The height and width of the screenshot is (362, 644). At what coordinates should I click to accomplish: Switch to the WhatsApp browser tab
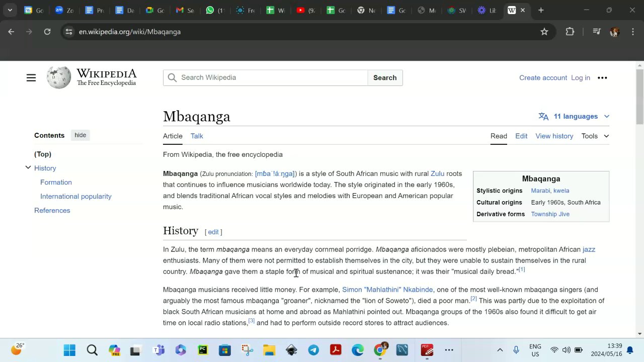coord(215,10)
